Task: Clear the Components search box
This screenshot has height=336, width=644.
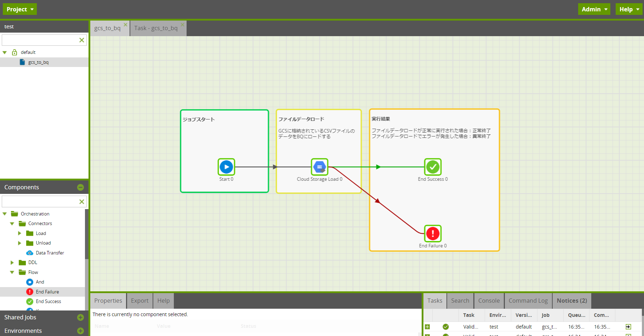Action: coord(82,202)
